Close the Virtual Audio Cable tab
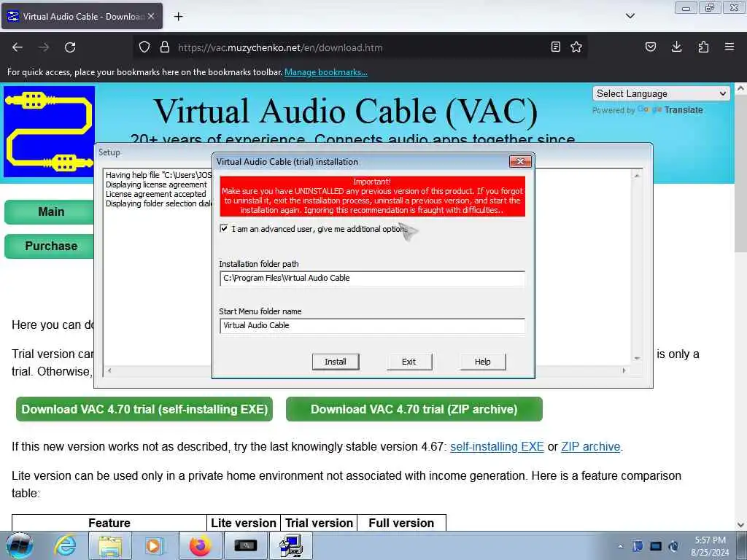The width and height of the screenshot is (747, 560). 151,16
